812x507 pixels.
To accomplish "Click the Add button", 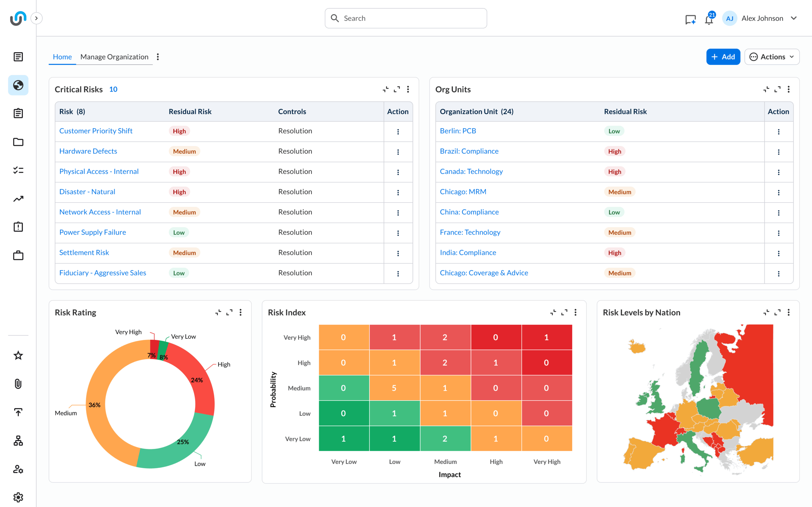I will (723, 57).
